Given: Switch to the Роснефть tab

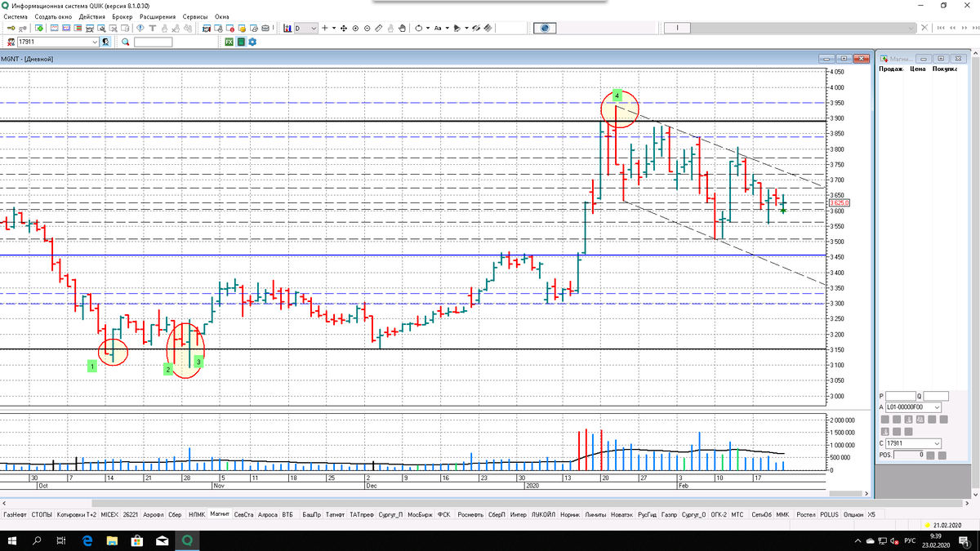Looking at the screenshot, I should (470, 515).
